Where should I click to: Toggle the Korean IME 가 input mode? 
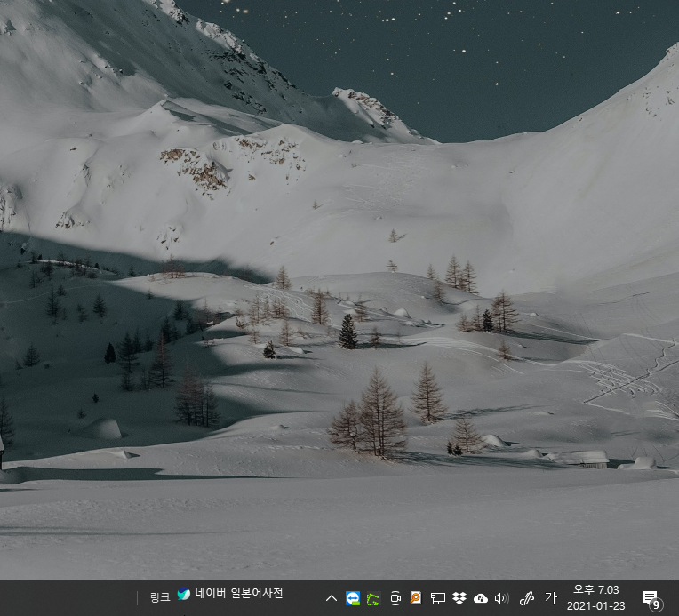click(550, 598)
